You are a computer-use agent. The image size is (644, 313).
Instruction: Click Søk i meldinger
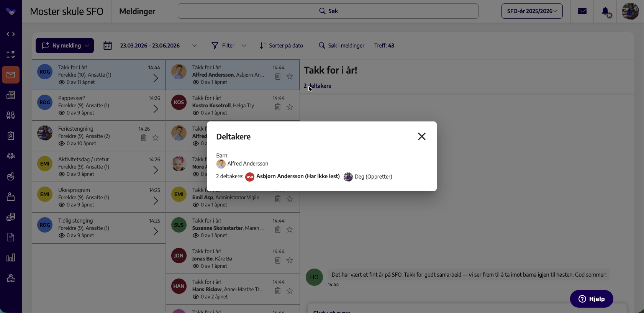[342, 46]
